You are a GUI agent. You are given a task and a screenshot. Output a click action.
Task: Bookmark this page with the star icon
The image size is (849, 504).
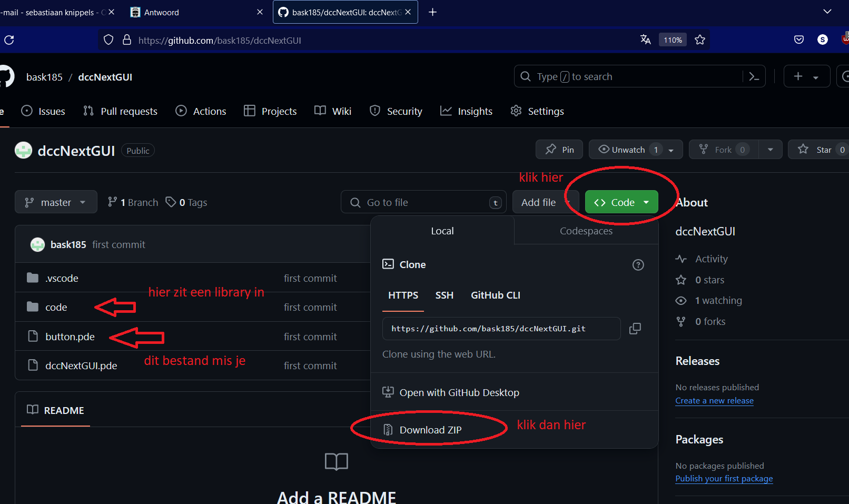[699, 39]
